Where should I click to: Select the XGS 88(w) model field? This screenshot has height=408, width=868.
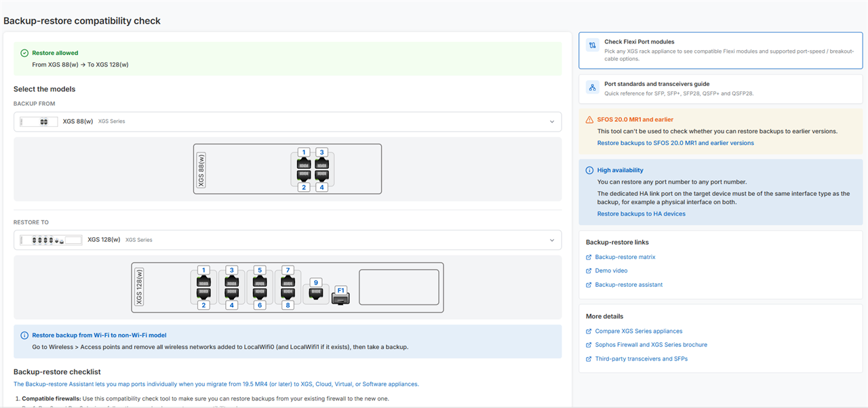(288, 122)
